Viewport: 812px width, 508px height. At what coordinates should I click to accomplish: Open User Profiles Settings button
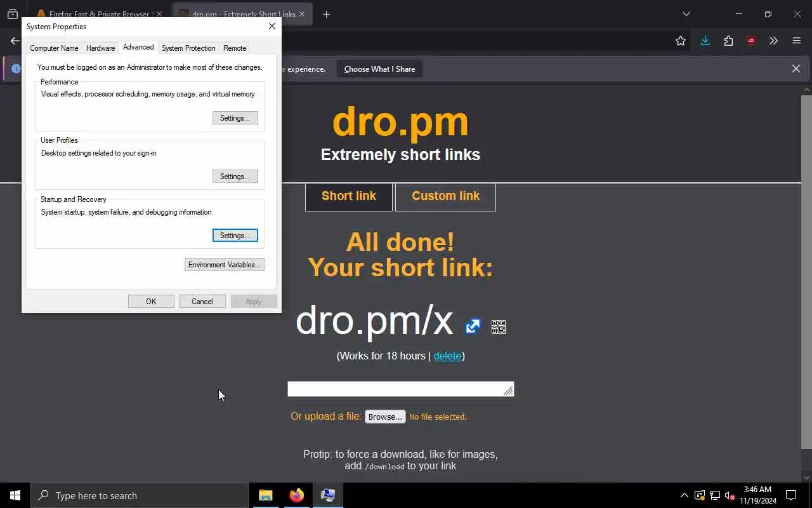click(235, 177)
